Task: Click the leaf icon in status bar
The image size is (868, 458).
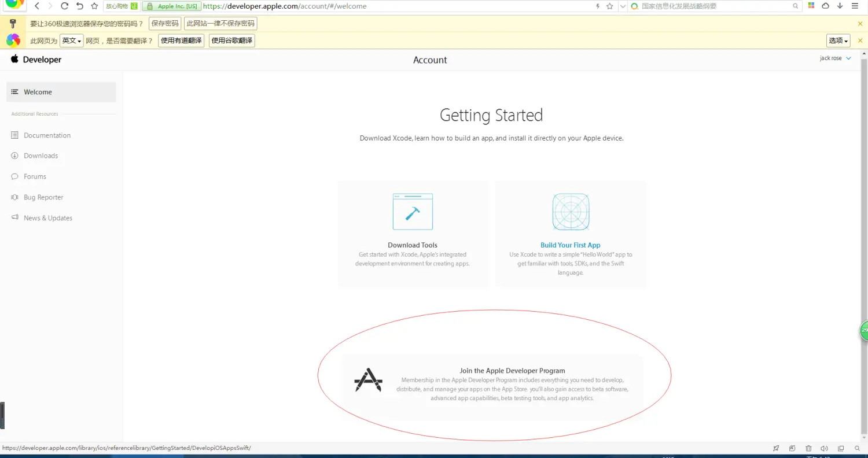Action: (x=792, y=448)
